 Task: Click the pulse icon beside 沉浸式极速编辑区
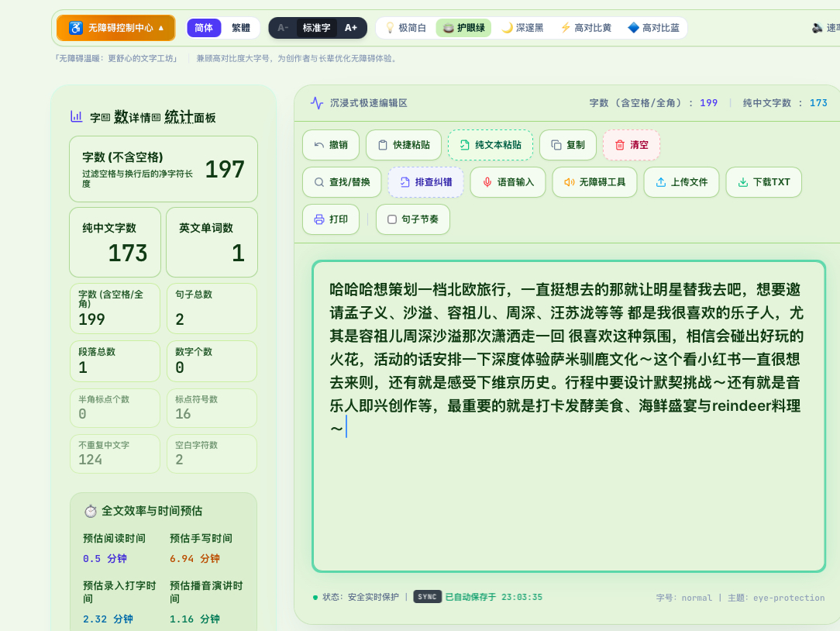pos(317,103)
